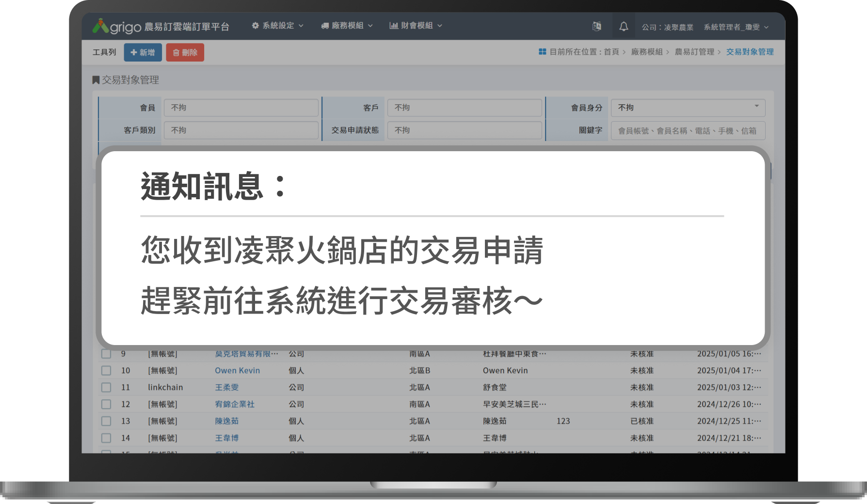Expand the 系統管理者 user menu

pos(736,27)
